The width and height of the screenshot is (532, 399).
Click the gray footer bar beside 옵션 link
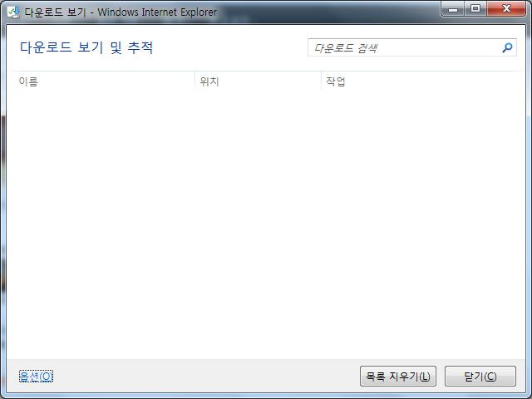point(204,377)
